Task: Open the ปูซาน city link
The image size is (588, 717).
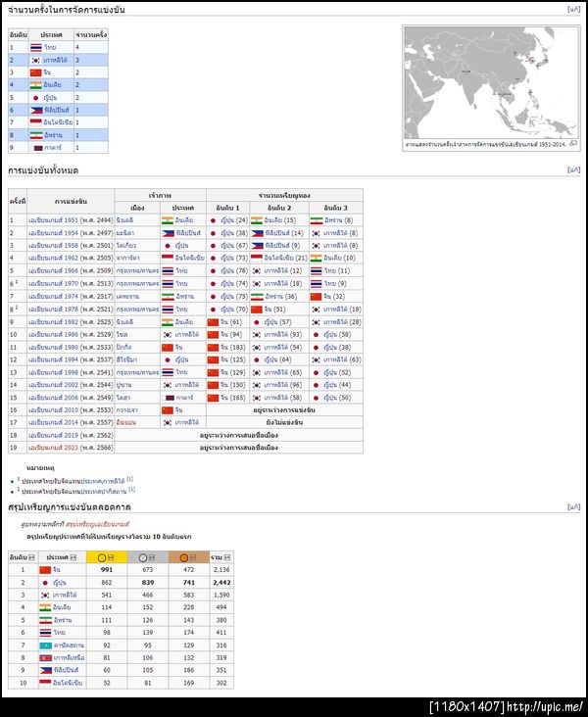Action: [123, 385]
